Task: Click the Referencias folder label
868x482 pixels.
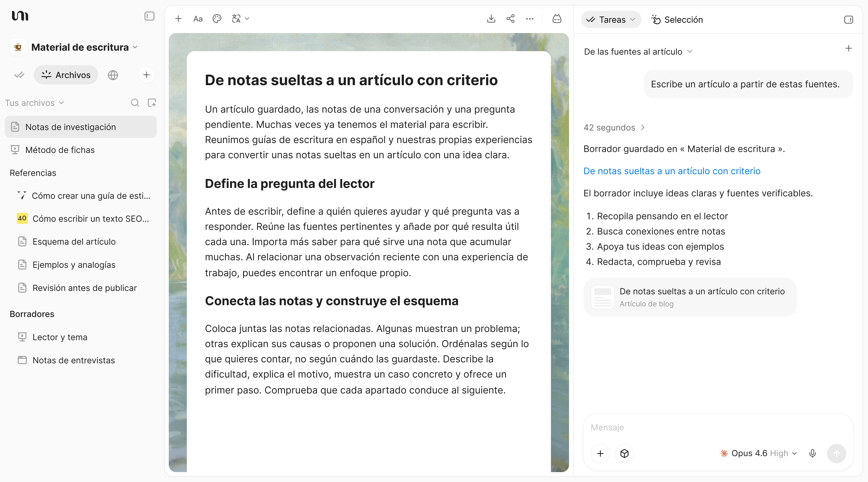Action: (33, 173)
